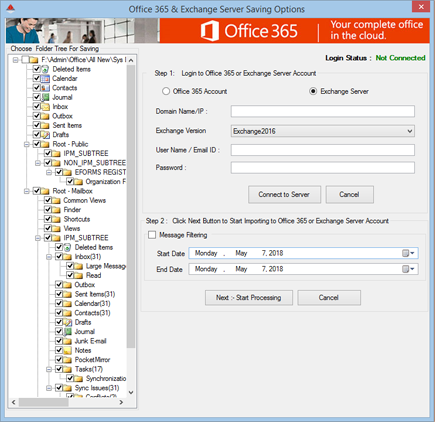Click the Notes folder icon
Screen dimensions: 435x422
(68, 350)
